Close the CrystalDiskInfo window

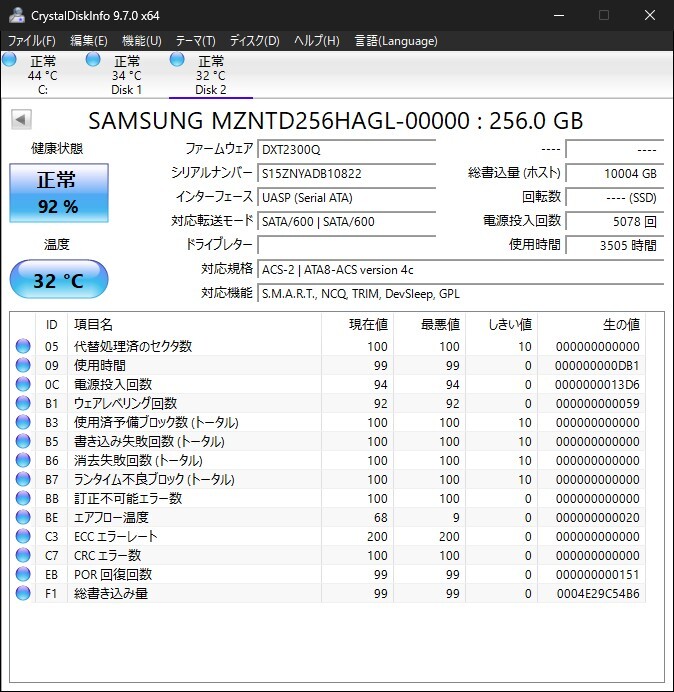click(x=649, y=15)
